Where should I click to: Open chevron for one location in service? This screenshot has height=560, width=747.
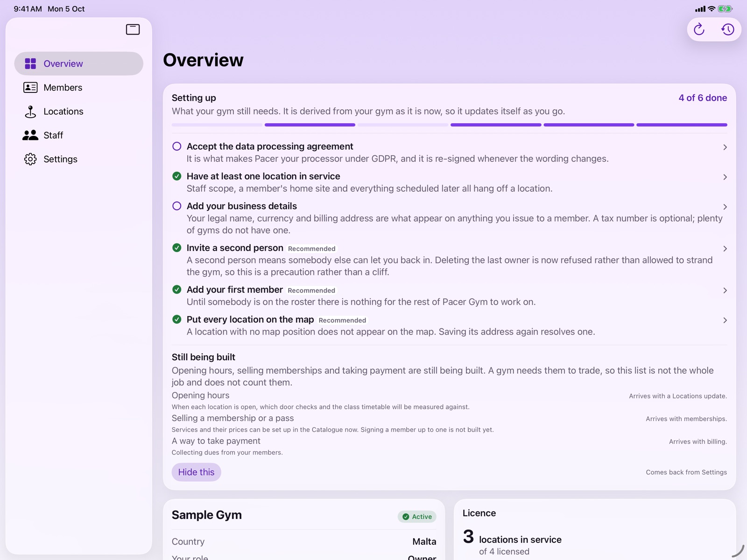[725, 177]
